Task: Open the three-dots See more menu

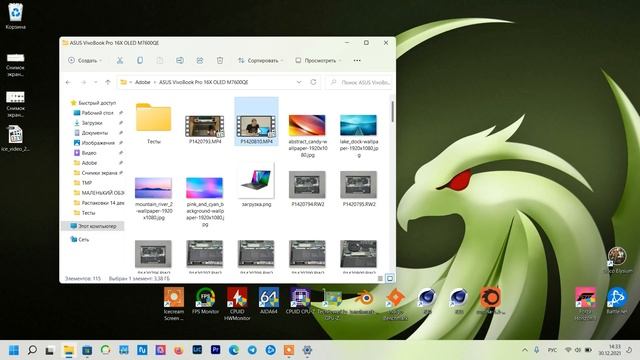Action: coord(357,60)
